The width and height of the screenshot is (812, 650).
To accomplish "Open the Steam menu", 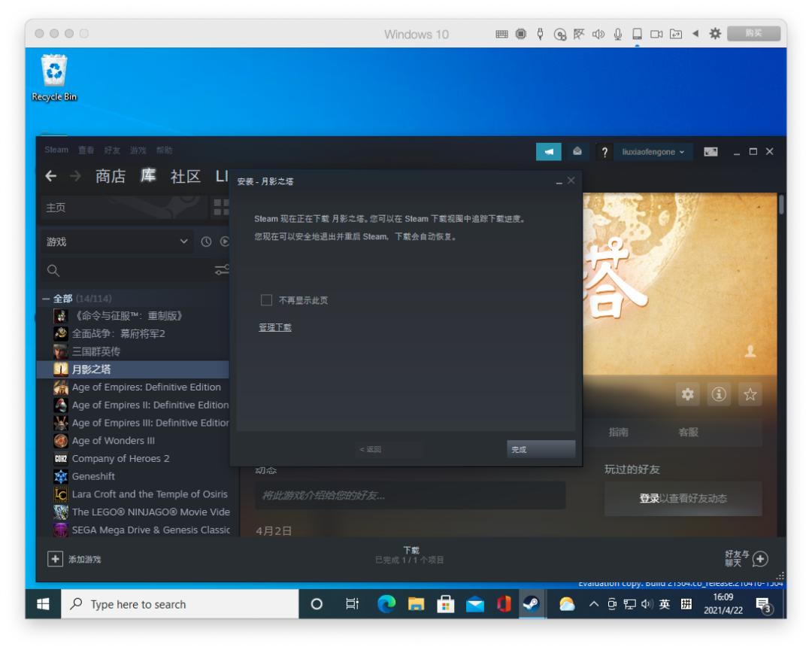I will (56, 150).
